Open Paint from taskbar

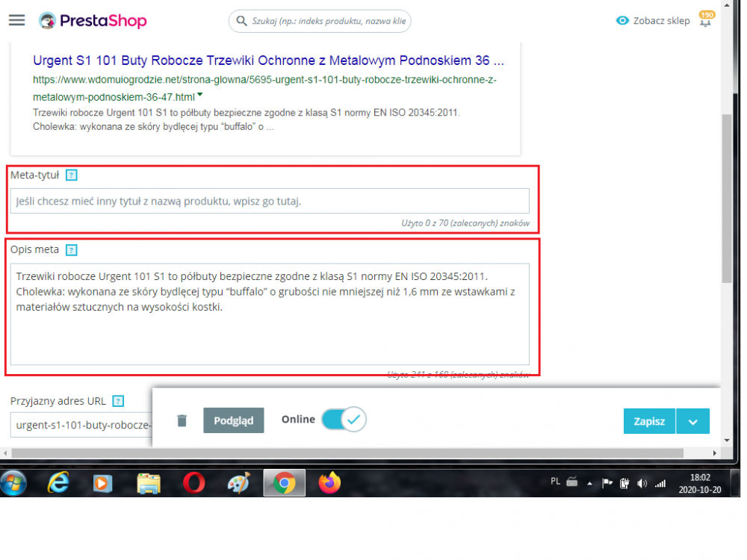239,483
